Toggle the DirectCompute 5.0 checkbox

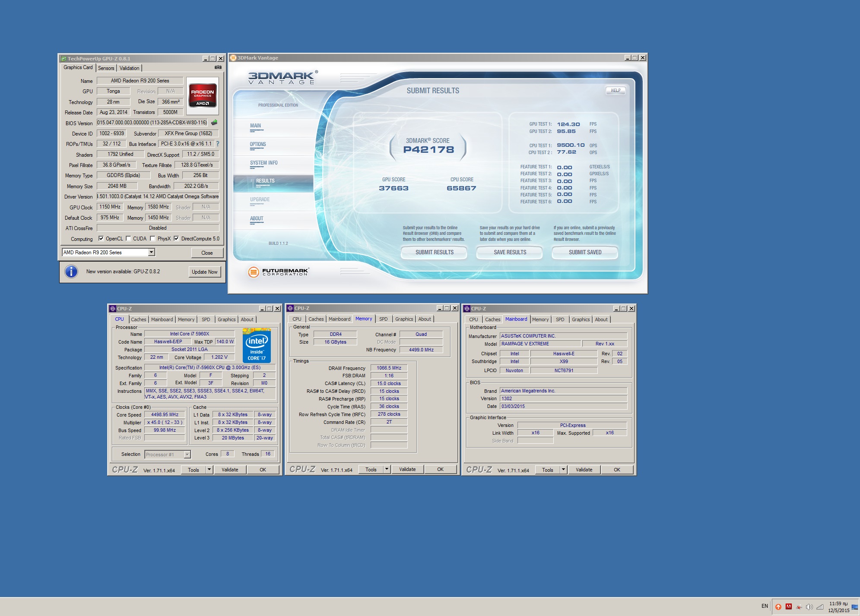click(176, 238)
